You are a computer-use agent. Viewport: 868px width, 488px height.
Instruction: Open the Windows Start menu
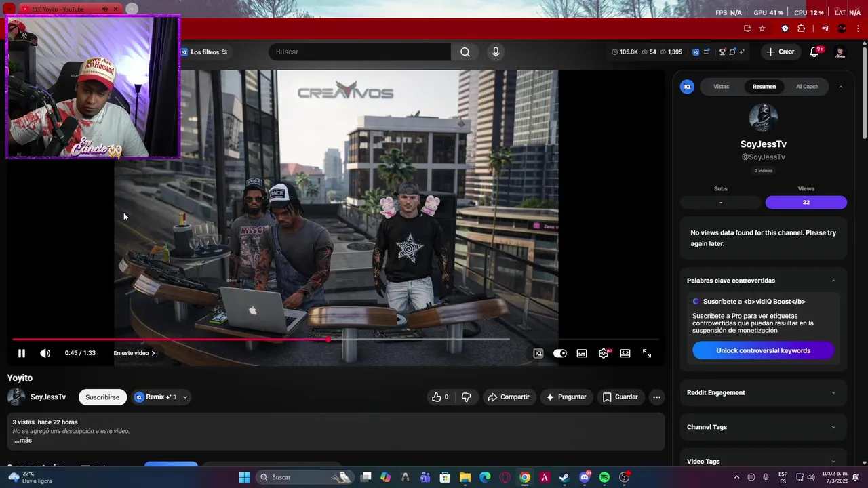click(244, 477)
